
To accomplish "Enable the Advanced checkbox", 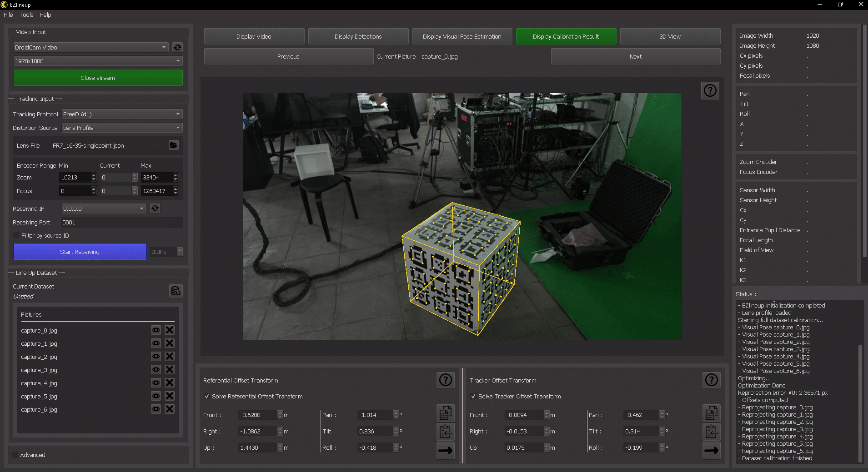I will (x=15, y=455).
